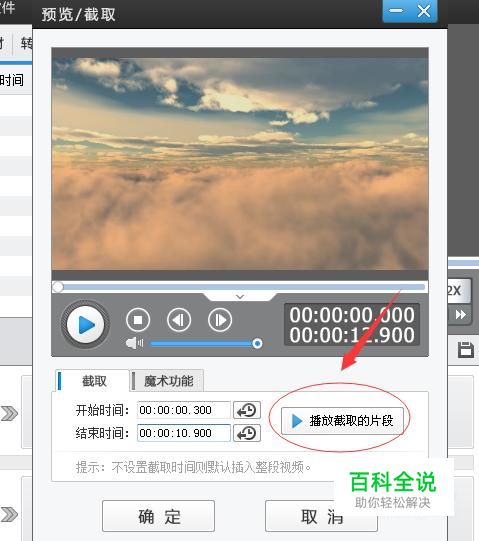Click the video progress bar handle
The image size is (479, 541).
coord(58,287)
